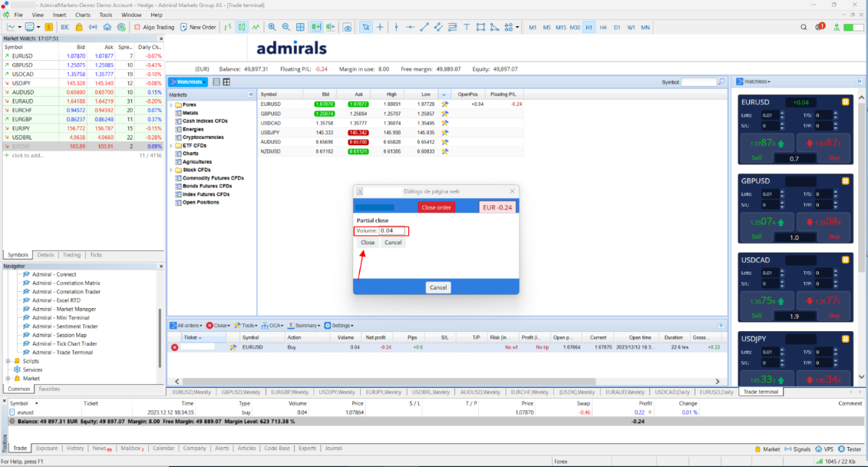Viewport: 868px width, 467px height.
Task: Select the crosshair tool
Action: [381, 27]
